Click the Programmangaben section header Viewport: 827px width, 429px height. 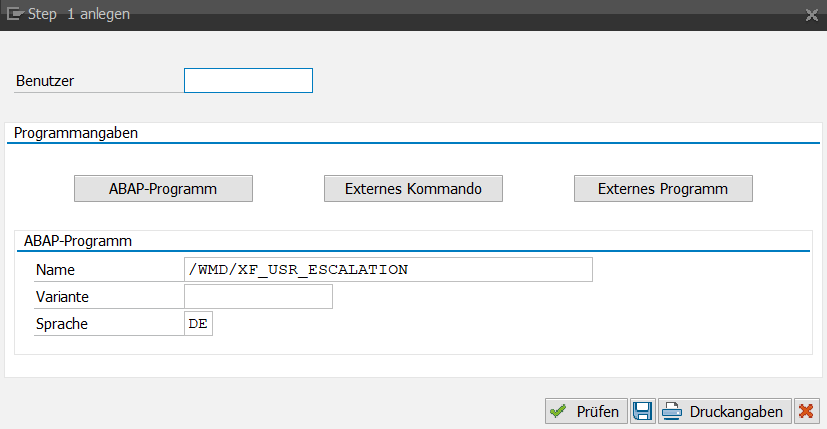pos(76,132)
